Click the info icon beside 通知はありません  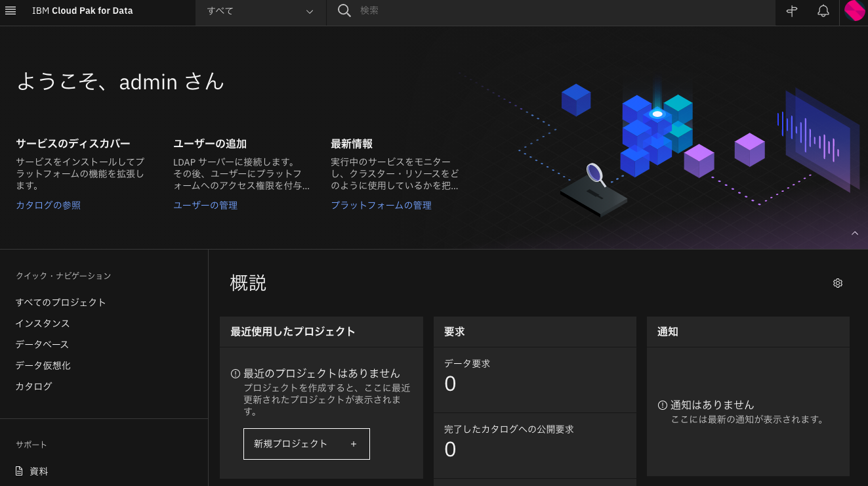[x=663, y=405]
